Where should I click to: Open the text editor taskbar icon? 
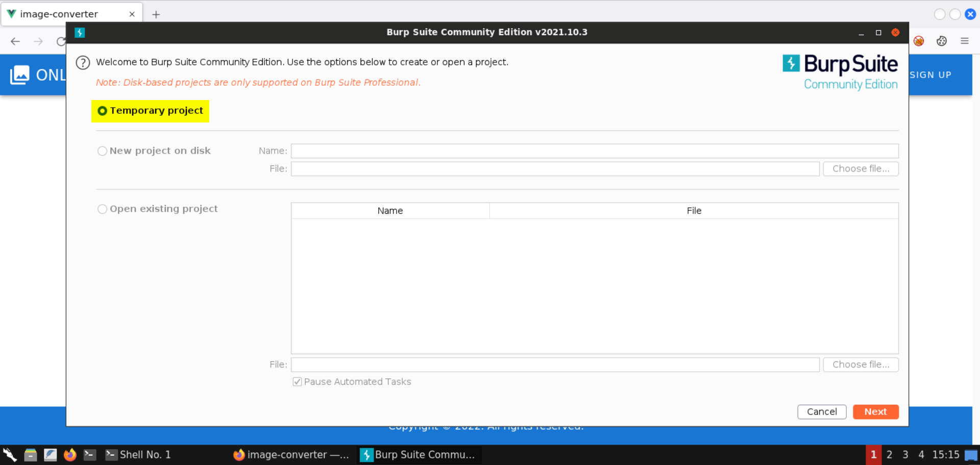click(x=51, y=455)
